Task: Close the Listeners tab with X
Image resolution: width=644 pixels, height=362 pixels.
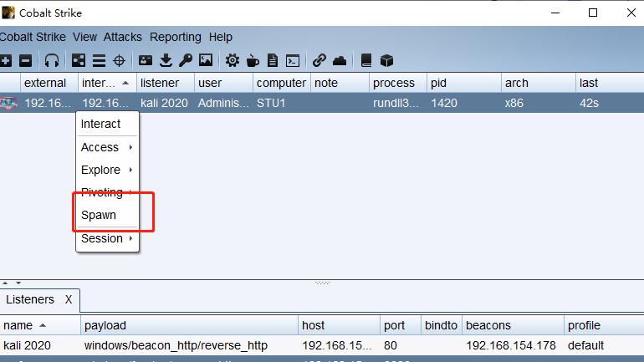Action: (x=69, y=299)
